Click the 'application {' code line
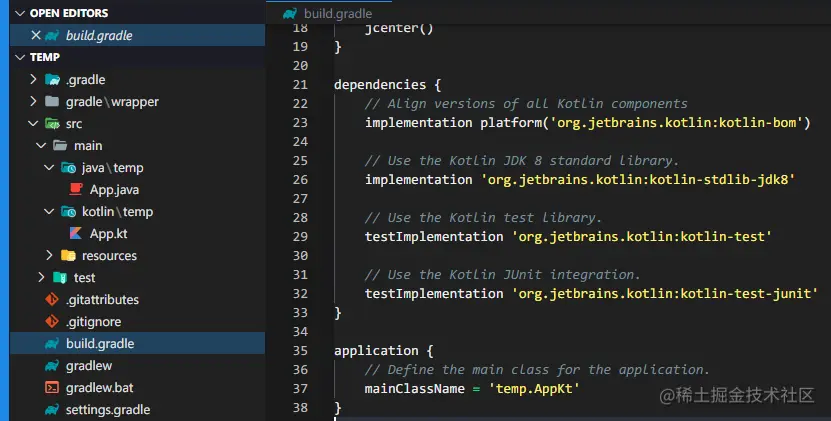 [384, 350]
